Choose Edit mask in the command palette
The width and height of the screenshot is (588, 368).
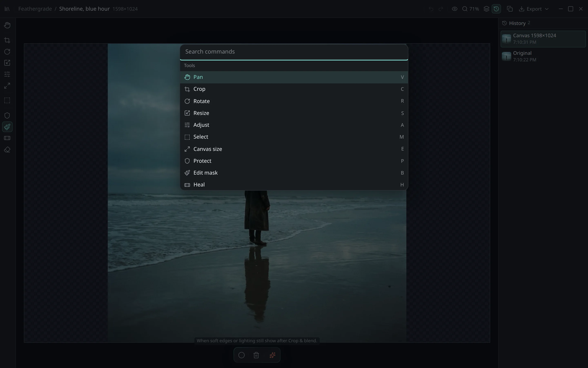tap(294, 173)
